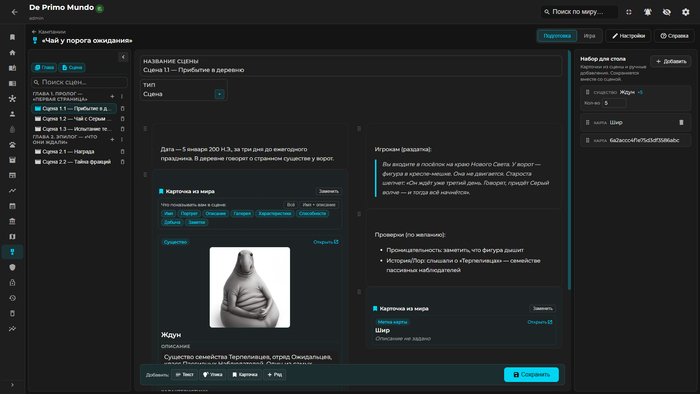The width and height of the screenshot is (700, 394).
Task: Select Сцена 1.3 — Испытание in scene list
Action: (74, 129)
